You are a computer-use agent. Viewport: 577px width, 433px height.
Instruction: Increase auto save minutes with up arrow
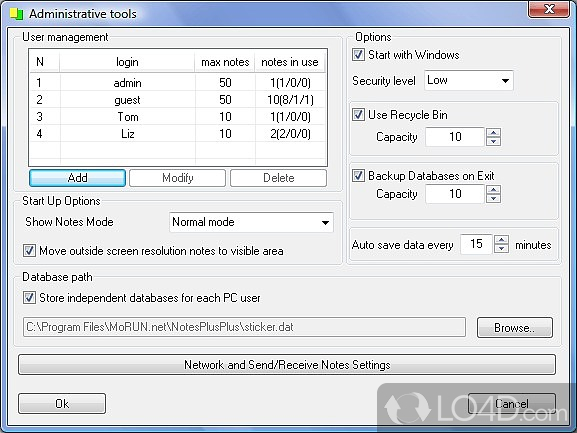coord(502,240)
